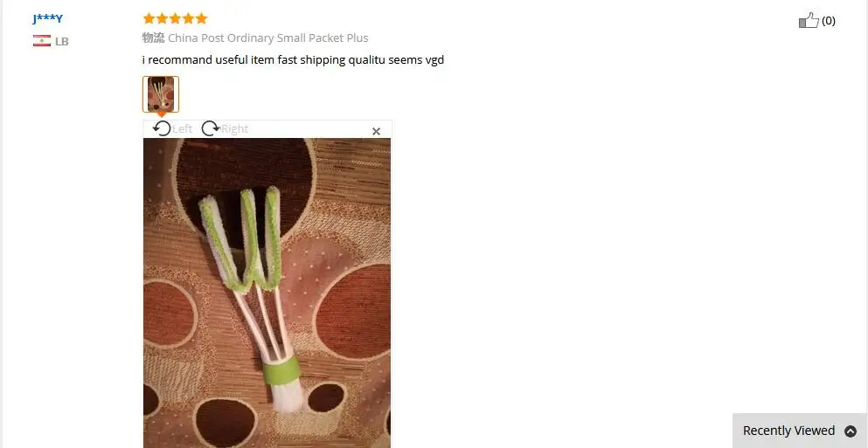This screenshot has width=868, height=448.
Task: Rotate the review photo left using the counterclockwise icon
Action: pyautogui.click(x=162, y=129)
